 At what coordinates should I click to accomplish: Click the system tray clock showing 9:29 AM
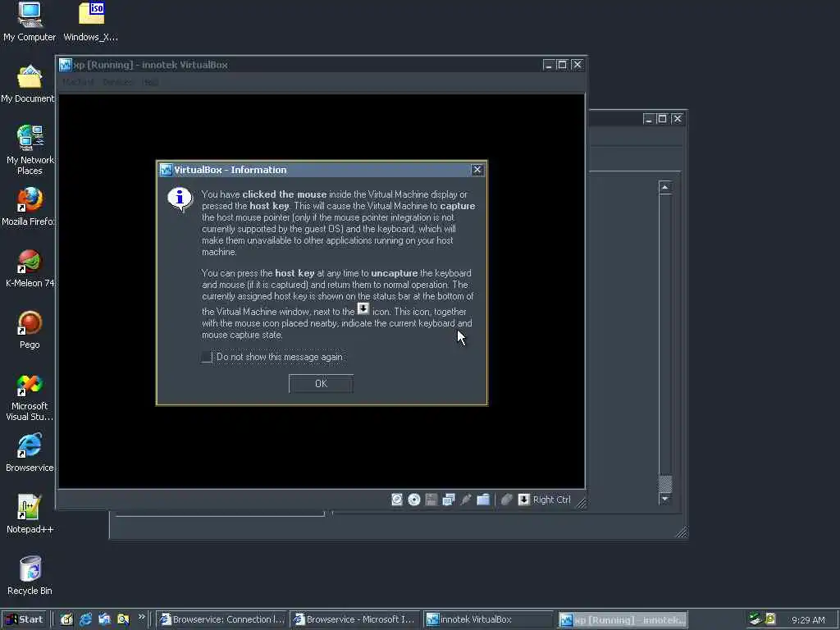pos(808,620)
